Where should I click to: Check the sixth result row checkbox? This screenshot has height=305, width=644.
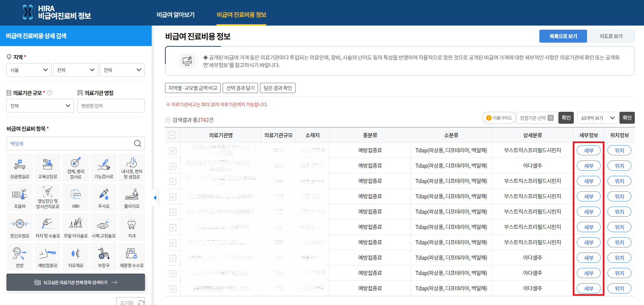[173, 227]
